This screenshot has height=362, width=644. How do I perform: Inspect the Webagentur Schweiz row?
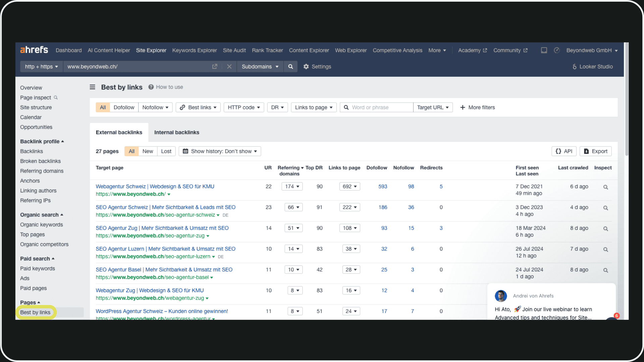(x=605, y=187)
